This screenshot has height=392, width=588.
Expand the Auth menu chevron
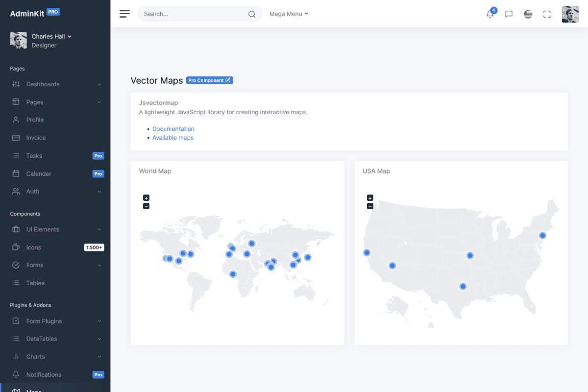(99, 192)
